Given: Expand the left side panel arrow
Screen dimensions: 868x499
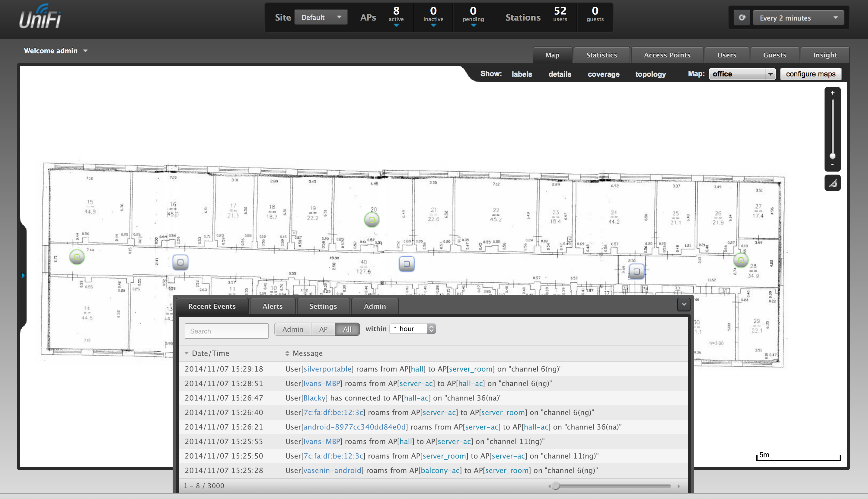Looking at the screenshot, I should (x=23, y=275).
